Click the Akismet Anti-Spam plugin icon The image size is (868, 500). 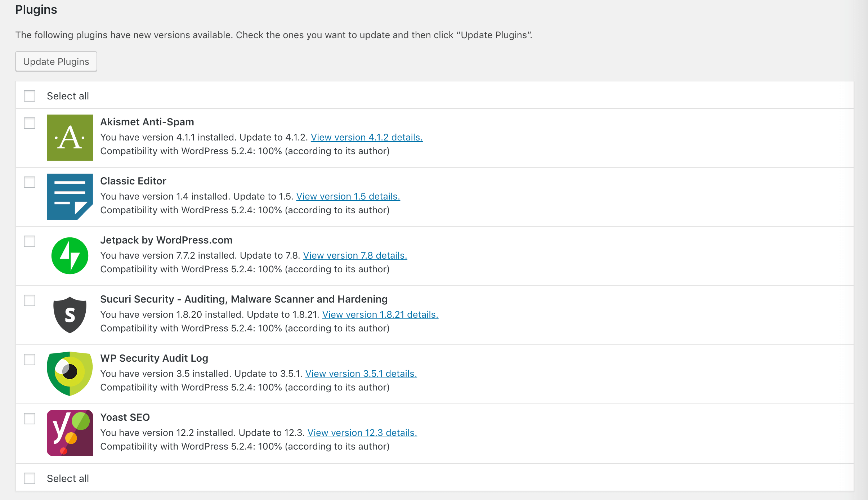(70, 138)
